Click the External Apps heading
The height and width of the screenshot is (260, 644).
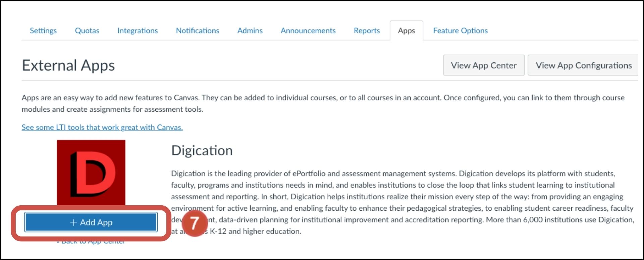click(68, 65)
